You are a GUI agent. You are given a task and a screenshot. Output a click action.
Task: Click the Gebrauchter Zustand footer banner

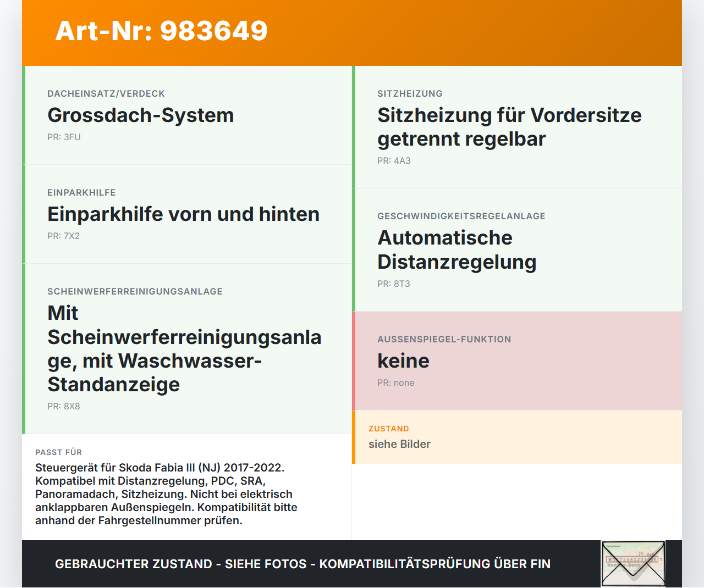pyautogui.click(x=302, y=564)
